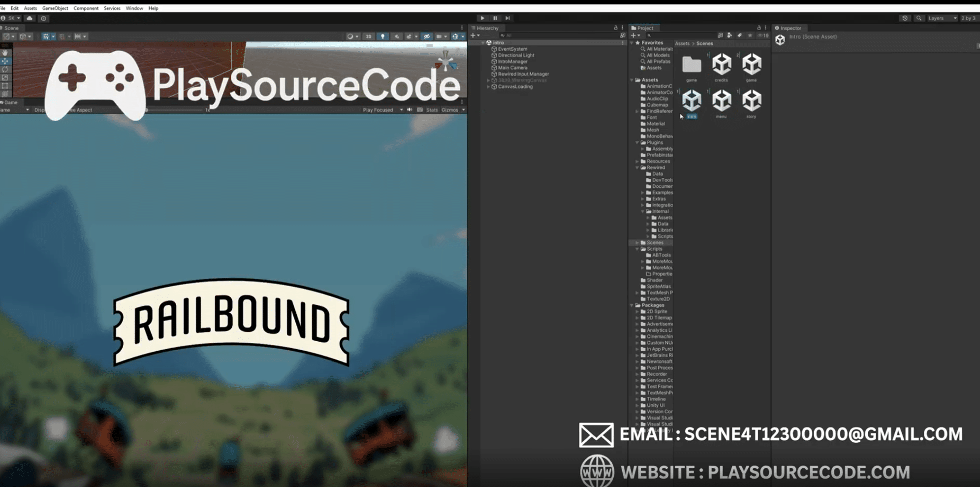Open the Undo History icon

[x=905, y=18]
